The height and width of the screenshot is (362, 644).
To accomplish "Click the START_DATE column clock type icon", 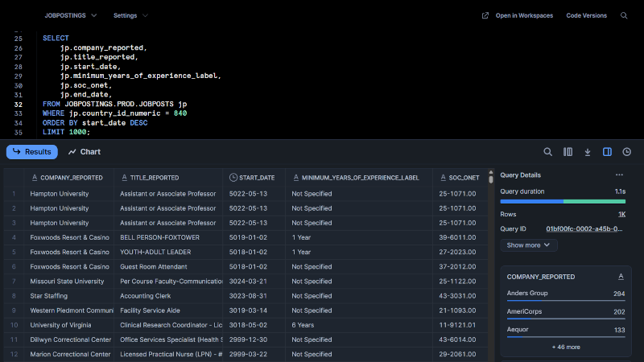I will coord(233,178).
